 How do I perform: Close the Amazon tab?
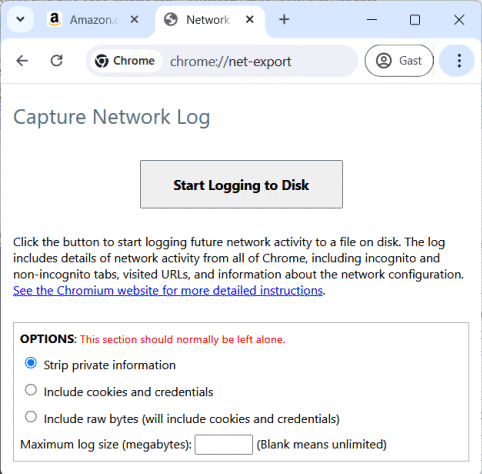point(134,20)
